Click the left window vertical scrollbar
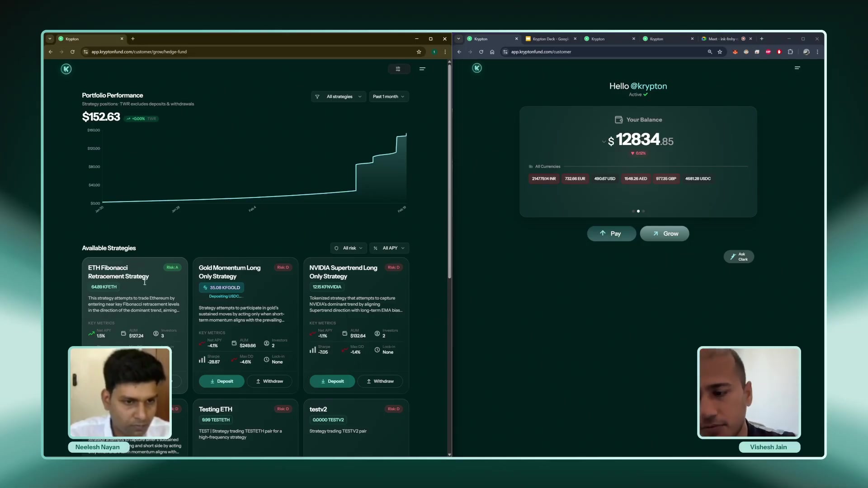The height and width of the screenshot is (488, 868). [449, 172]
